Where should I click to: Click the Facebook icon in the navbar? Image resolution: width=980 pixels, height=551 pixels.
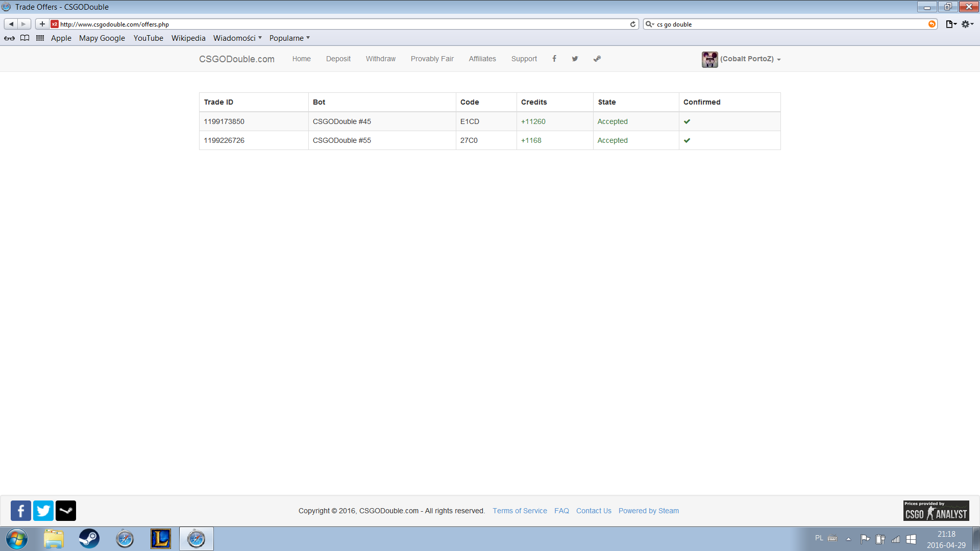554,59
